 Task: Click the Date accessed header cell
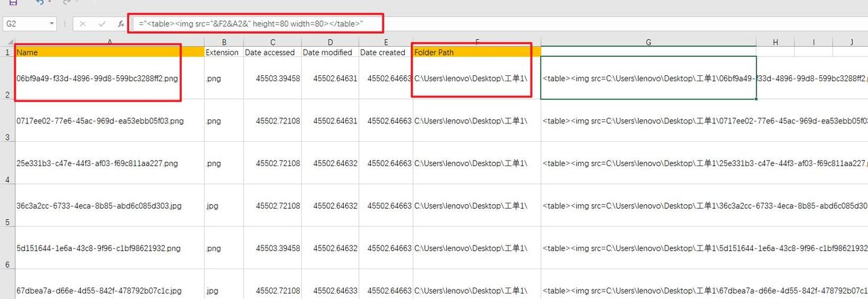[x=272, y=52]
